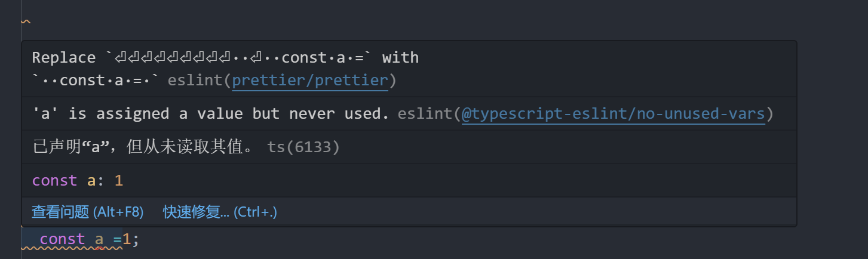Click the orange squiggle mark above the tooltip
The image size is (868, 259).
pyautogui.click(x=26, y=22)
